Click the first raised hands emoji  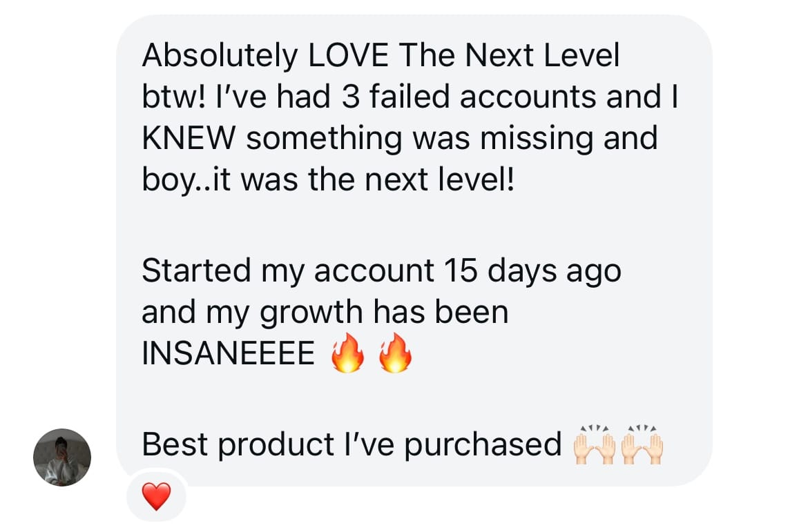coord(595,446)
